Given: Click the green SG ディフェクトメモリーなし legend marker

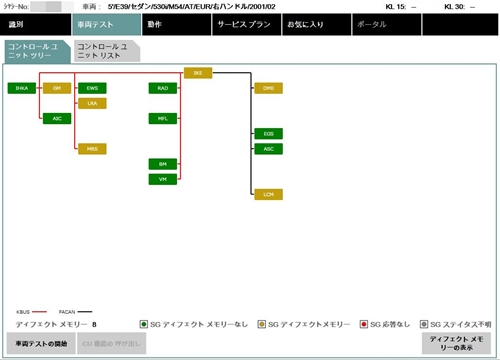Looking at the screenshot, I should tap(144, 324).
